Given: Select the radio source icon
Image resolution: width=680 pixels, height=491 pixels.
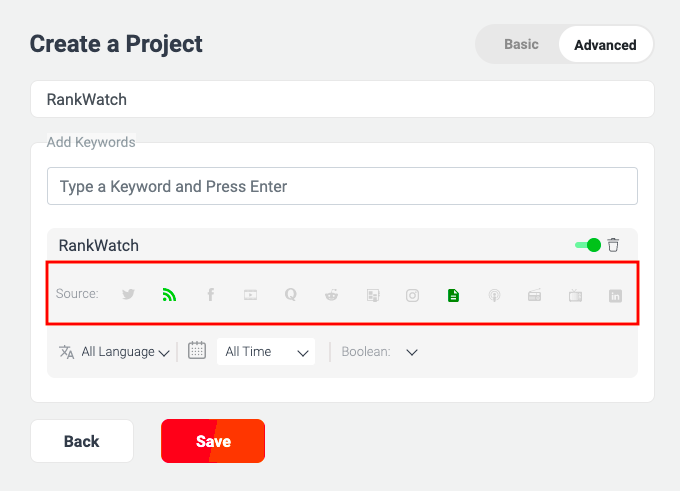Looking at the screenshot, I should 534,295.
